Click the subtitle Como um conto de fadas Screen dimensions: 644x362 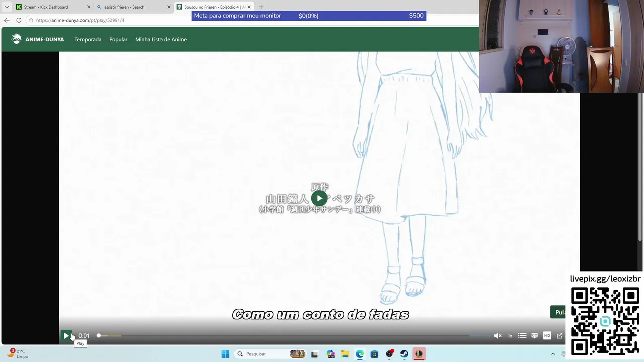320,315
